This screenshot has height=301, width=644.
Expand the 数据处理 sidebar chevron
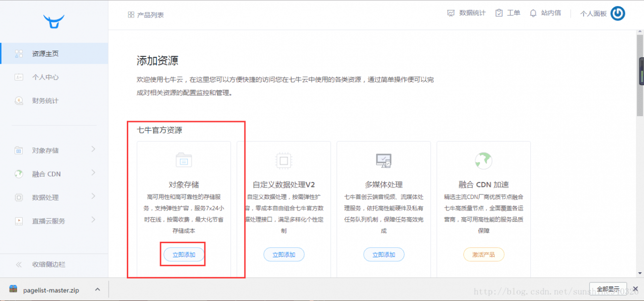tap(94, 196)
